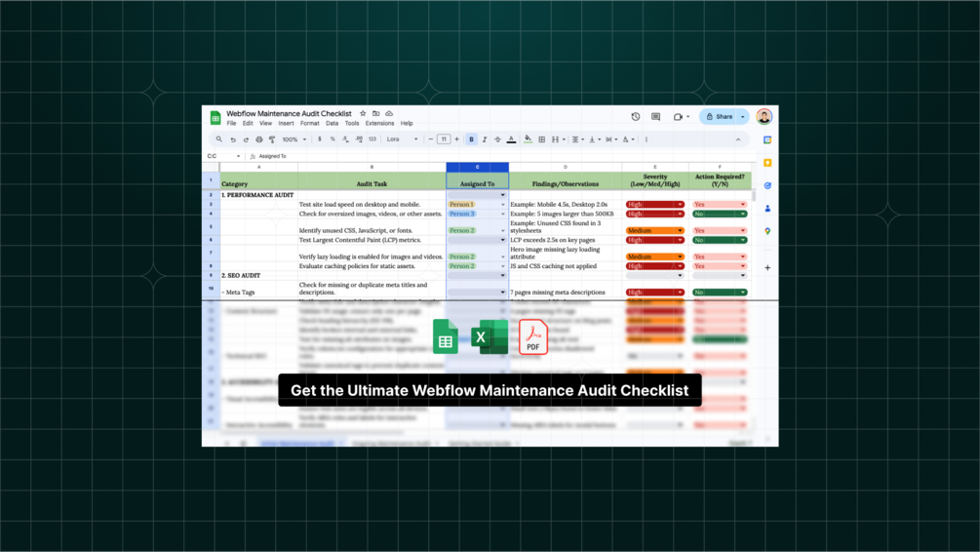
Task: Open the No action dropdown in LCP row
Action: pyautogui.click(x=742, y=240)
